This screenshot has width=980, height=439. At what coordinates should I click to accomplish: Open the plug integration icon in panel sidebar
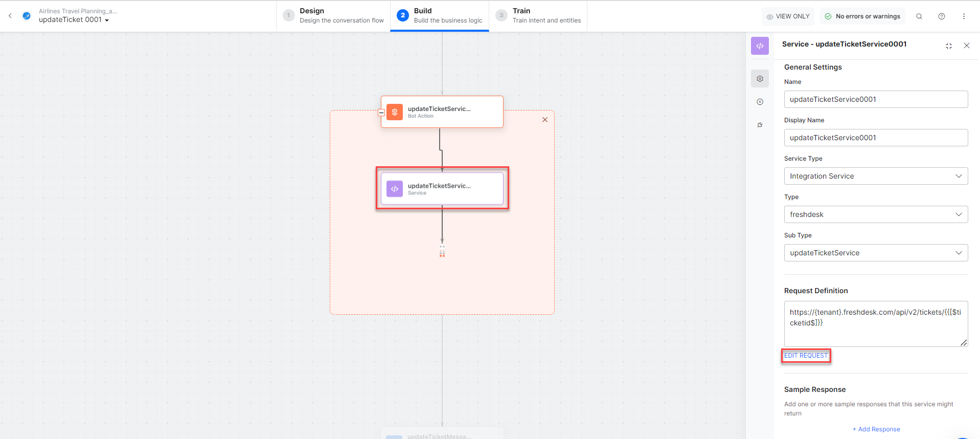(x=760, y=125)
